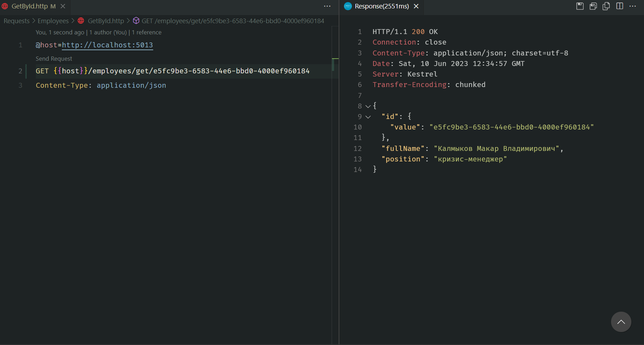Click the Requests breadcrumb
The width and height of the screenshot is (644, 345).
pyautogui.click(x=16, y=21)
